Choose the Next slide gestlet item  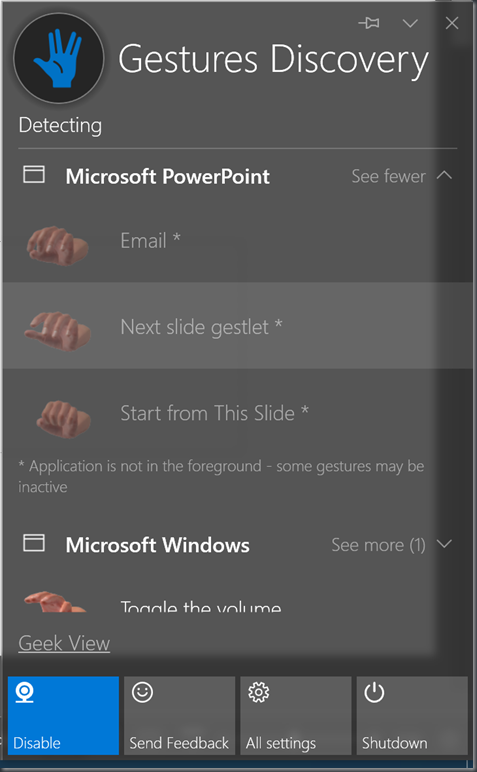click(x=238, y=325)
